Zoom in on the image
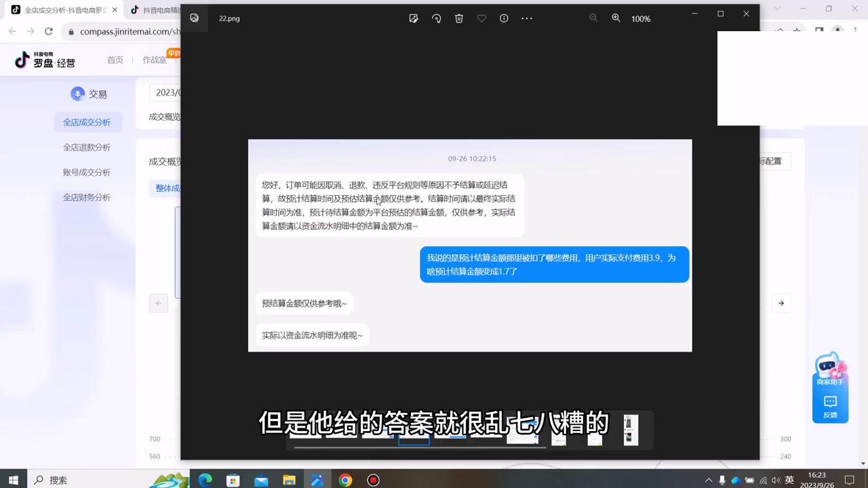Screen dimensions: 868x488 (616, 18)
